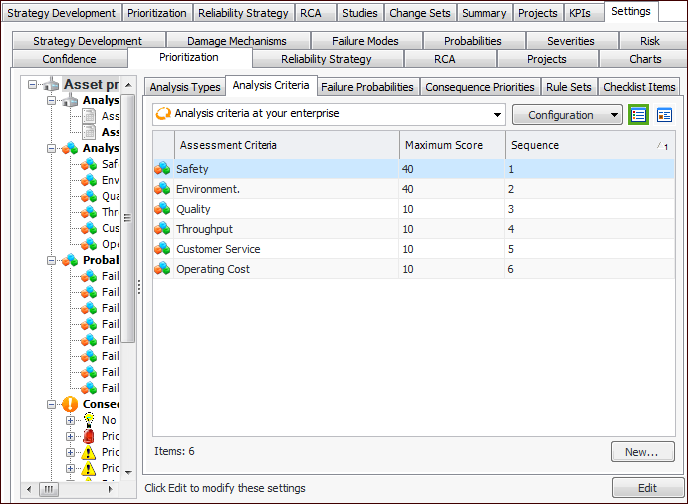Screen dimensions: 688x504
Task: Click the Environment row criteria icon
Action: pyautogui.click(x=162, y=189)
